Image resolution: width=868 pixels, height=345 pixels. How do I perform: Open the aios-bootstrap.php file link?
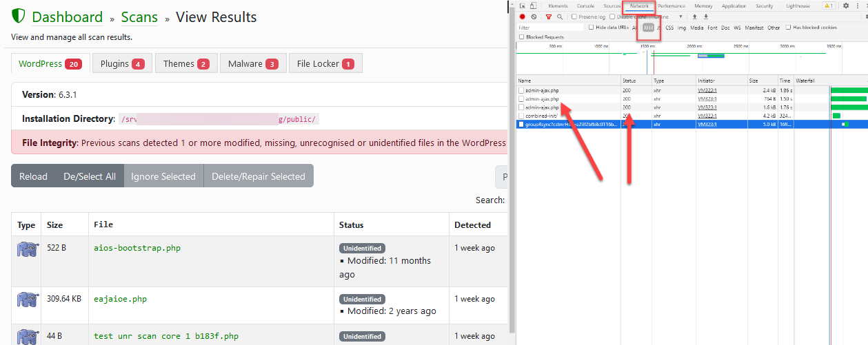pyautogui.click(x=137, y=248)
